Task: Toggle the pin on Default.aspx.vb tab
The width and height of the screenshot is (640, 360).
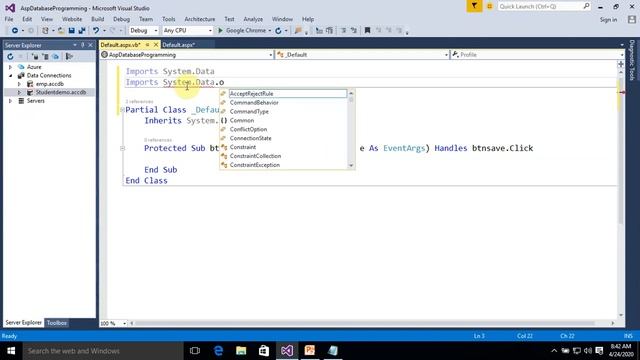Action: click(x=147, y=44)
